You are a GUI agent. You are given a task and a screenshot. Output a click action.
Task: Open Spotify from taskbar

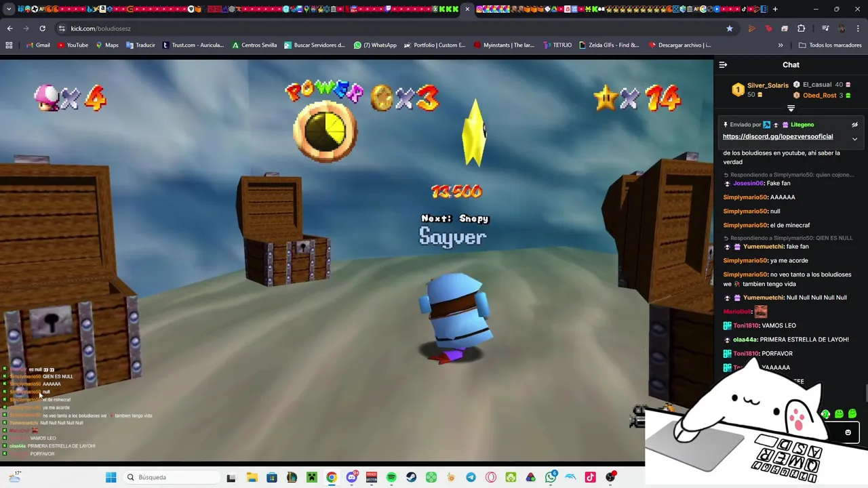391,477
